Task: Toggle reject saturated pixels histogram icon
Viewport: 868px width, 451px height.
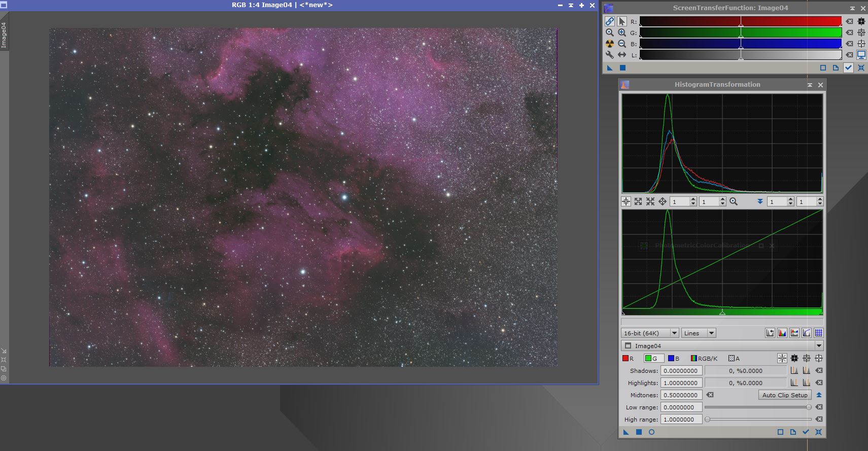Action: click(770, 333)
